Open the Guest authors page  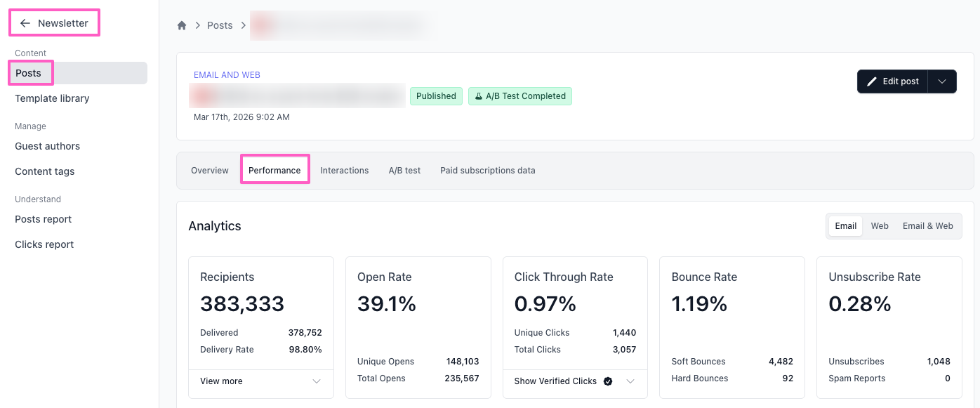[47, 146]
